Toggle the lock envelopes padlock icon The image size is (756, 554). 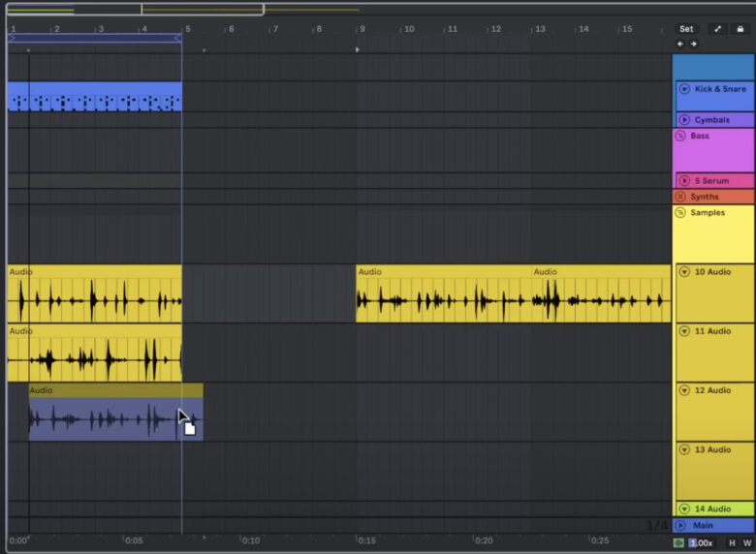tap(740, 29)
